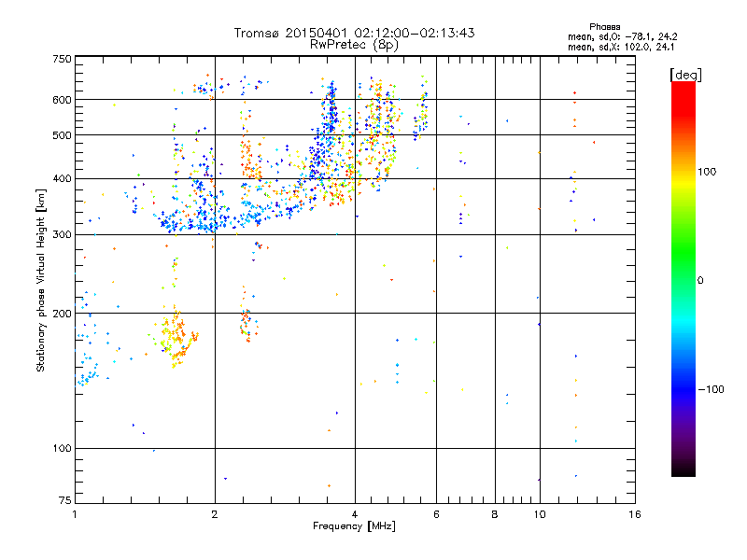Click the light-blue point cluster near 1 MHz
The image size is (747, 560).
87,376
